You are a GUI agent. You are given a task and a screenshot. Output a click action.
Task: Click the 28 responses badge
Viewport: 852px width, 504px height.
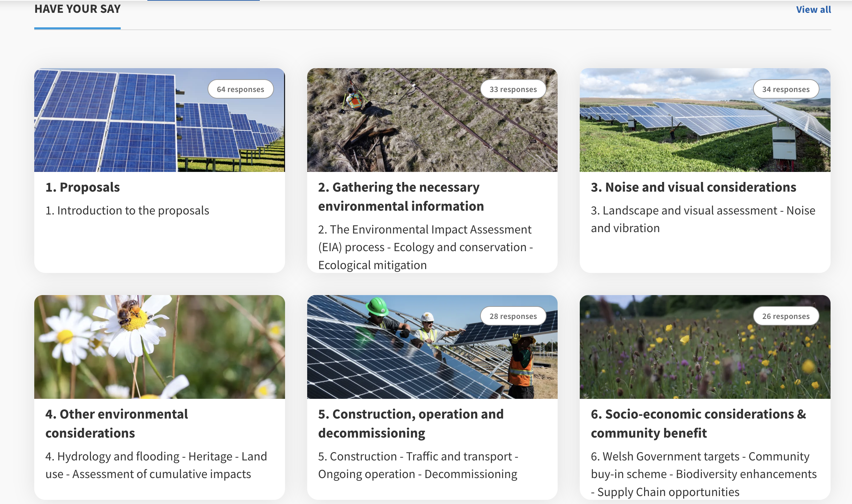pos(513,316)
